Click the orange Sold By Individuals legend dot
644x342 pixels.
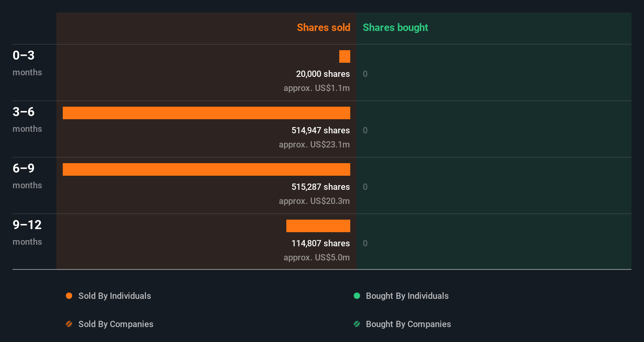69,296
